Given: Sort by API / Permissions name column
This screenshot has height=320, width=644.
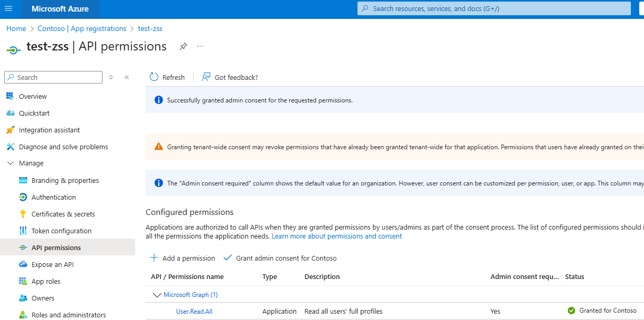Looking at the screenshot, I should [x=187, y=276].
